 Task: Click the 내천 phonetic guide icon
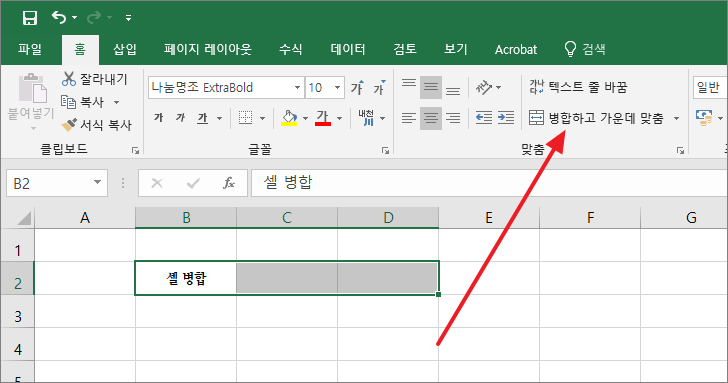pyautogui.click(x=367, y=118)
